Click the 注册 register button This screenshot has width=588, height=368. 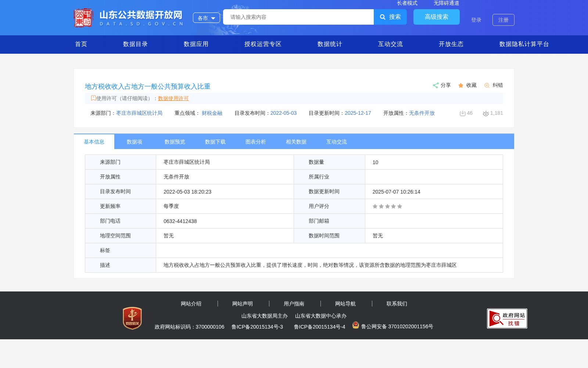[503, 20]
